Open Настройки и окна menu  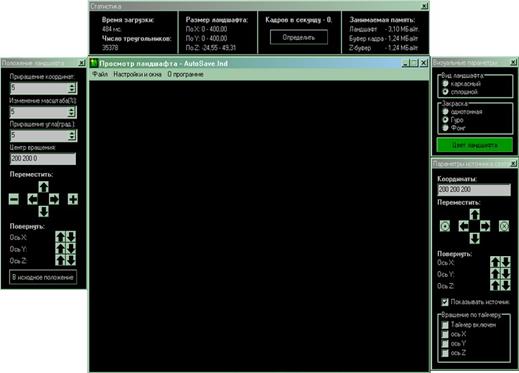(x=137, y=74)
